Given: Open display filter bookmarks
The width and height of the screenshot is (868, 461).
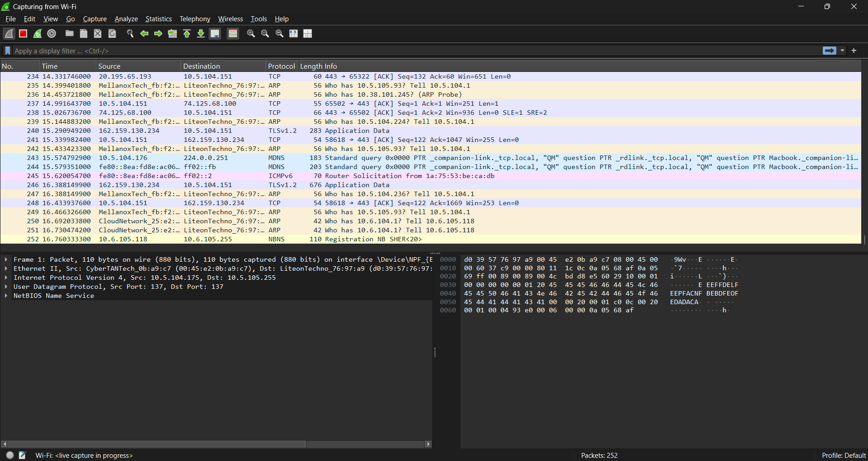Looking at the screenshot, I should point(8,51).
